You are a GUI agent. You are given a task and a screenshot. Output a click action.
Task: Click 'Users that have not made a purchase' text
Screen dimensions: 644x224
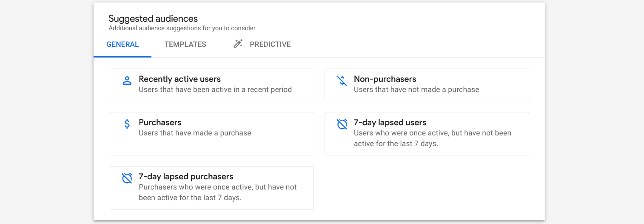(416, 90)
